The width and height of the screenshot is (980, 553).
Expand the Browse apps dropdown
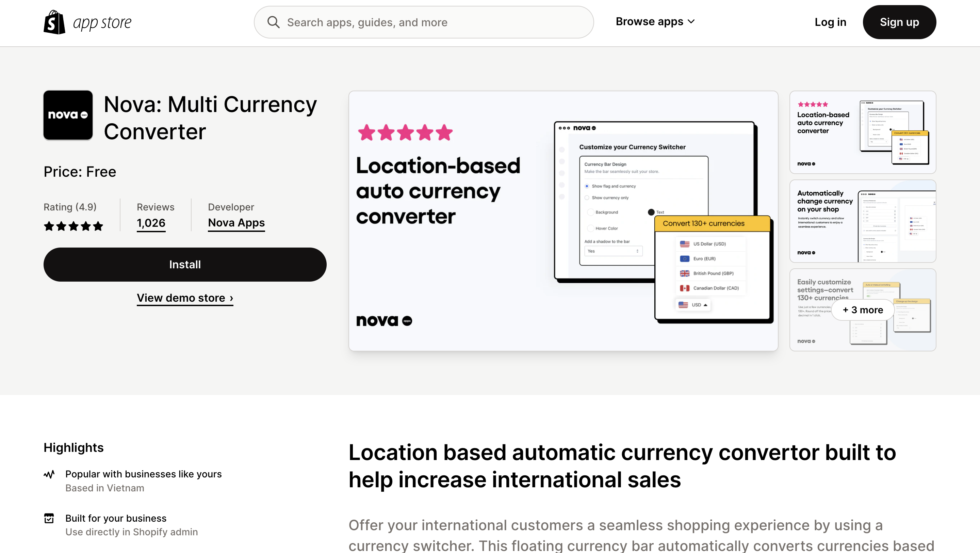(x=655, y=22)
